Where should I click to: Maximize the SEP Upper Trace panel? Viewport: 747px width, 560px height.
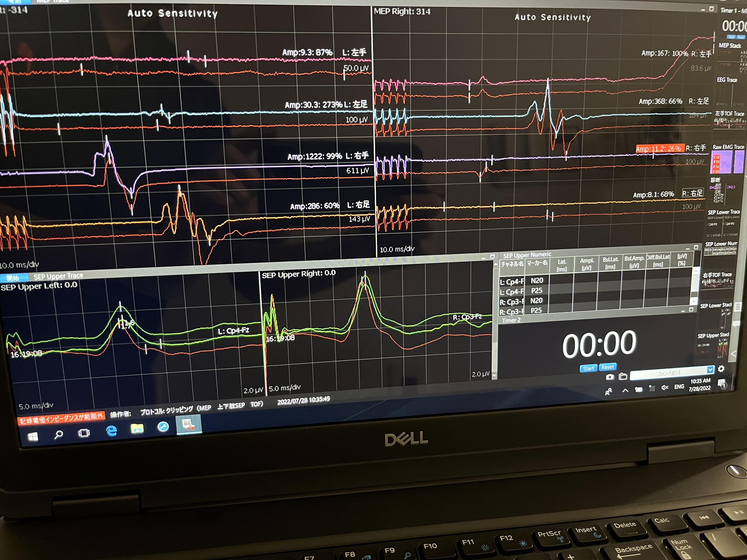point(492,256)
